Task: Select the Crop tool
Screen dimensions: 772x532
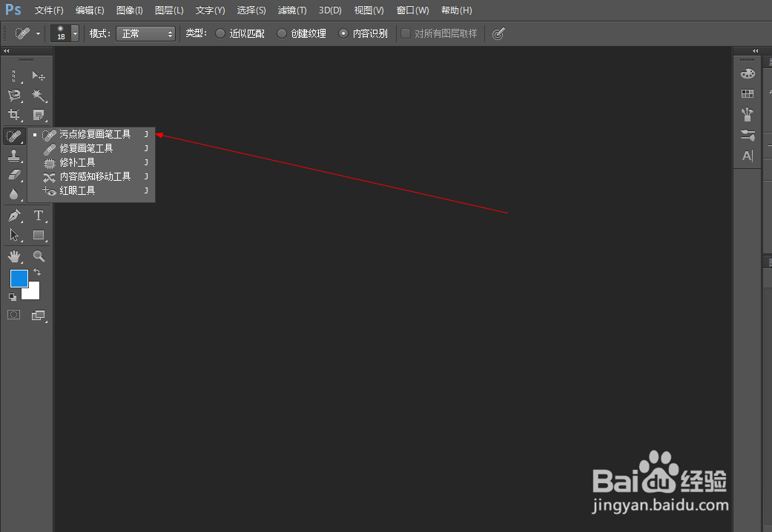Action: point(14,115)
